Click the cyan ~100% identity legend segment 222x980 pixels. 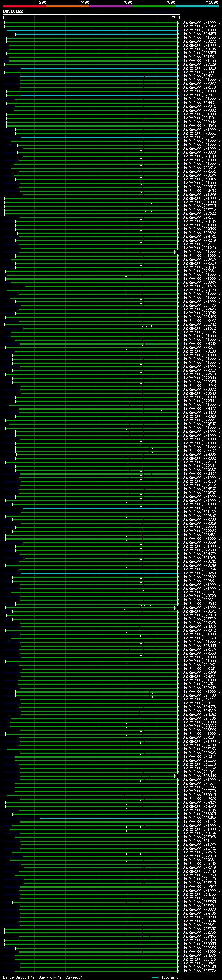(197, 6)
